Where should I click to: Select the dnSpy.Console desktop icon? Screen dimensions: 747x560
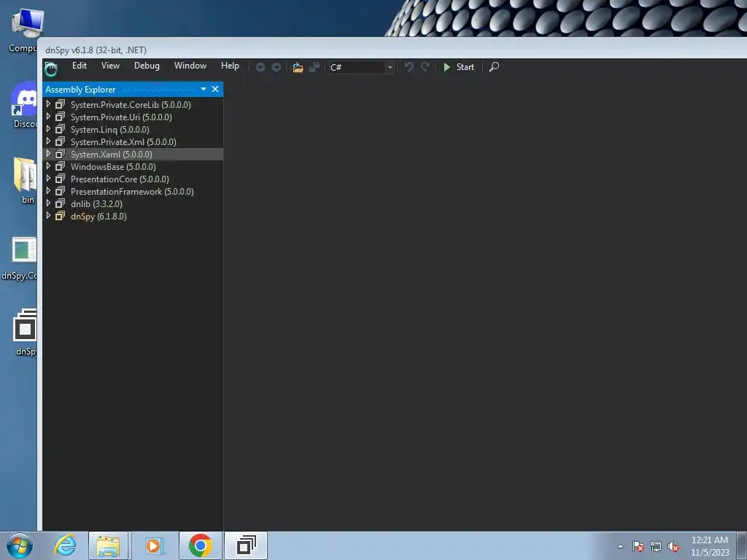point(20,259)
